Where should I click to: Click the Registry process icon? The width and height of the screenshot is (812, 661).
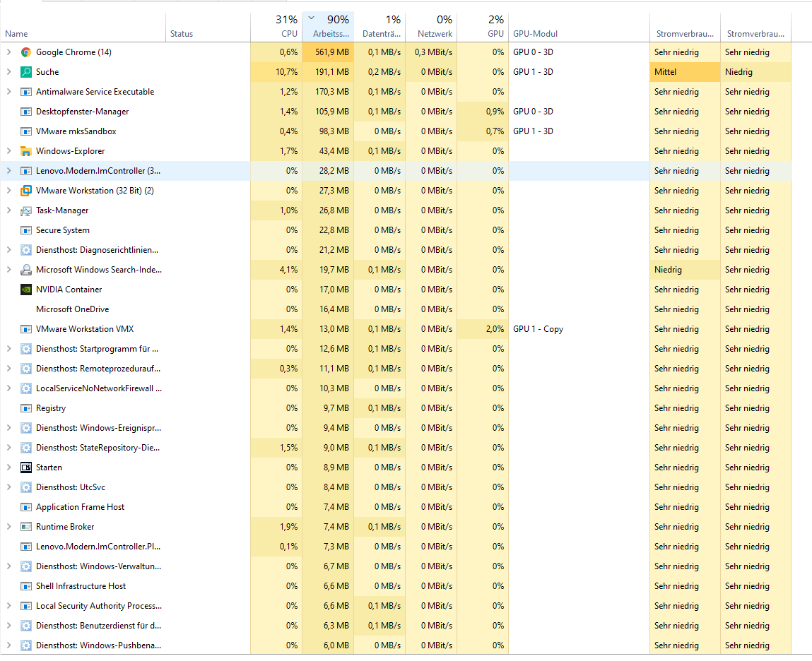[26, 408]
